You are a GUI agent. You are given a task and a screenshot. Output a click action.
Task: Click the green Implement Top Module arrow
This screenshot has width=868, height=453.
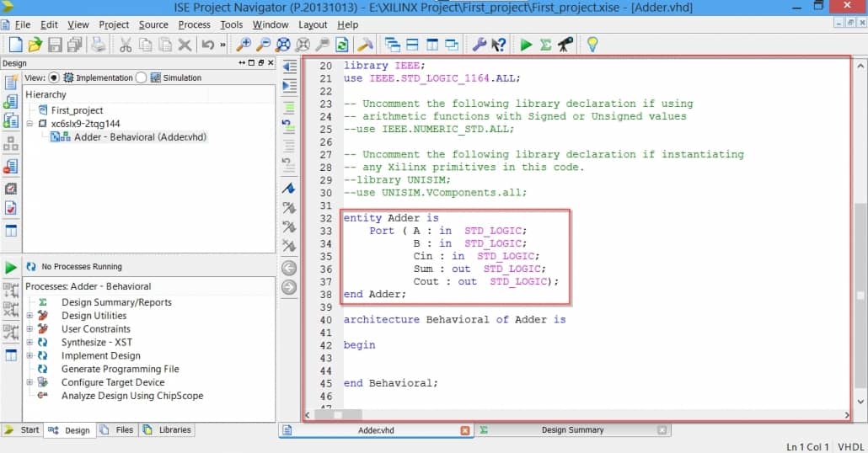(526, 45)
